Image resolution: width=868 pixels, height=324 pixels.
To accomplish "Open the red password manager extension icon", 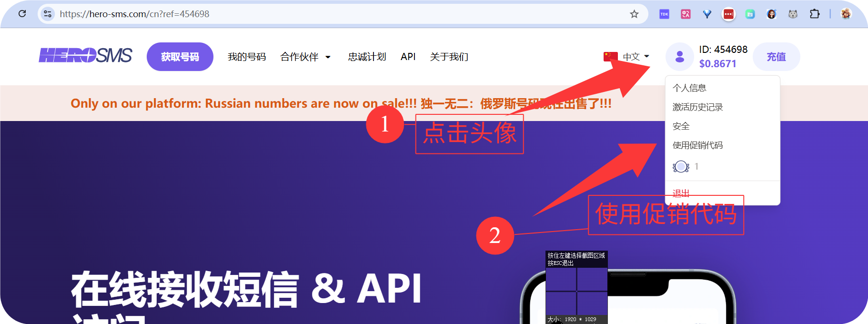I will tap(728, 14).
